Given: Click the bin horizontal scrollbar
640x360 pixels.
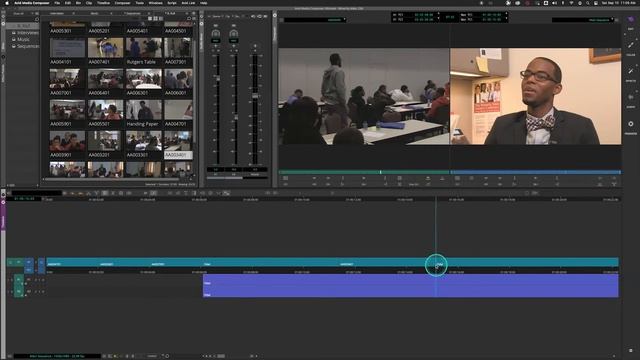Looking at the screenshot, I should [111, 179].
